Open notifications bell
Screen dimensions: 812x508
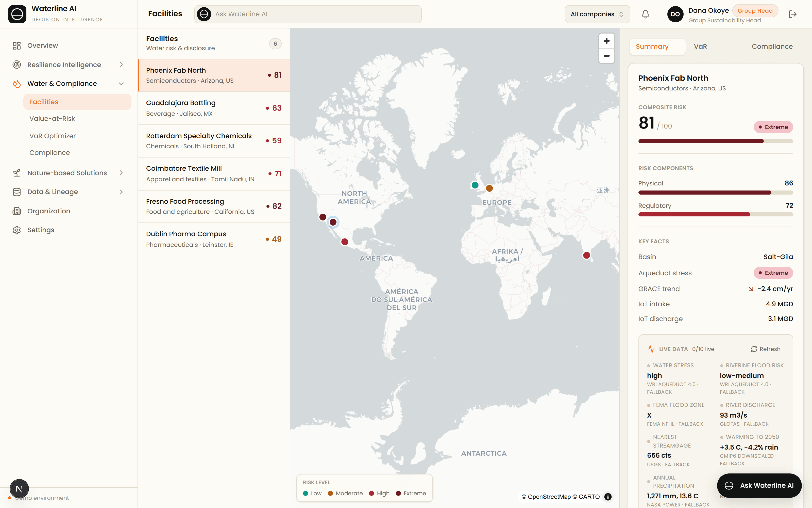(645, 14)
